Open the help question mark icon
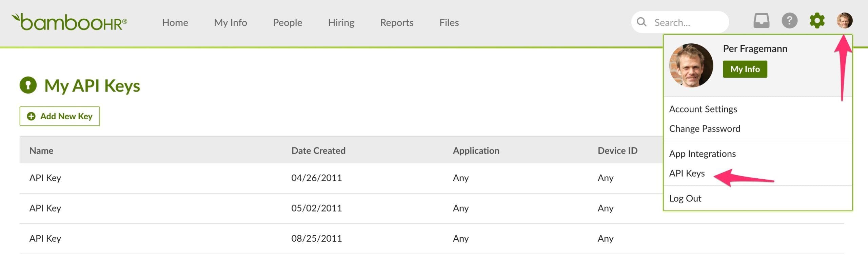The width and height of the screenshot is (868, 260). (x=789, y=21)
